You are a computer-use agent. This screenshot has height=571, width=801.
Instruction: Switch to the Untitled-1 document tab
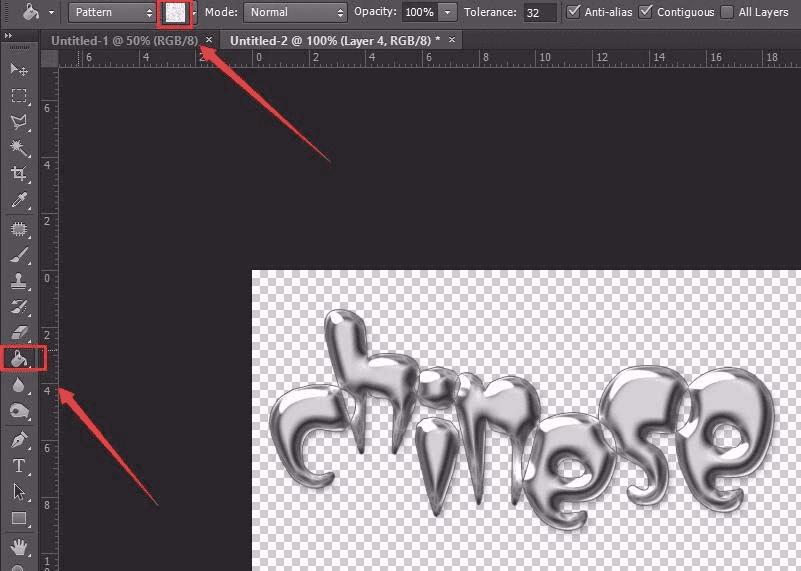pos(124,41)
